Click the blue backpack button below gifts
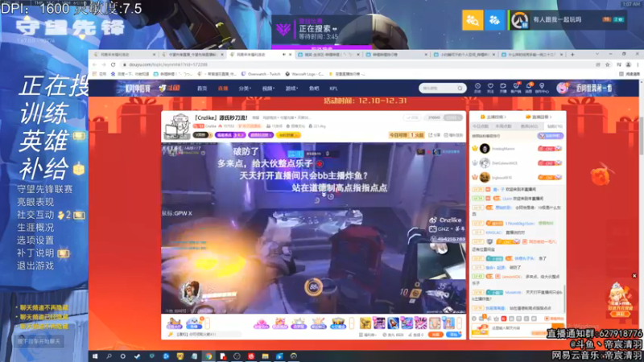The height and width of the screenshot is (362, 644). pos(453,335)
